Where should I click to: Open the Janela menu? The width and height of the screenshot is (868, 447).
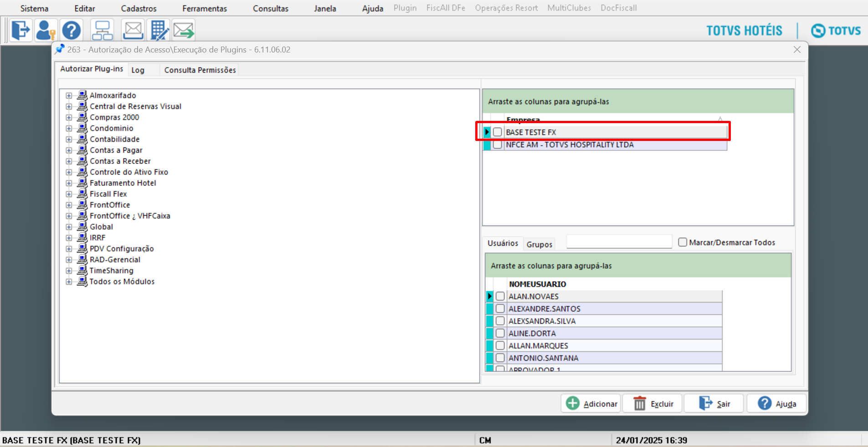(x=325, y=8)
